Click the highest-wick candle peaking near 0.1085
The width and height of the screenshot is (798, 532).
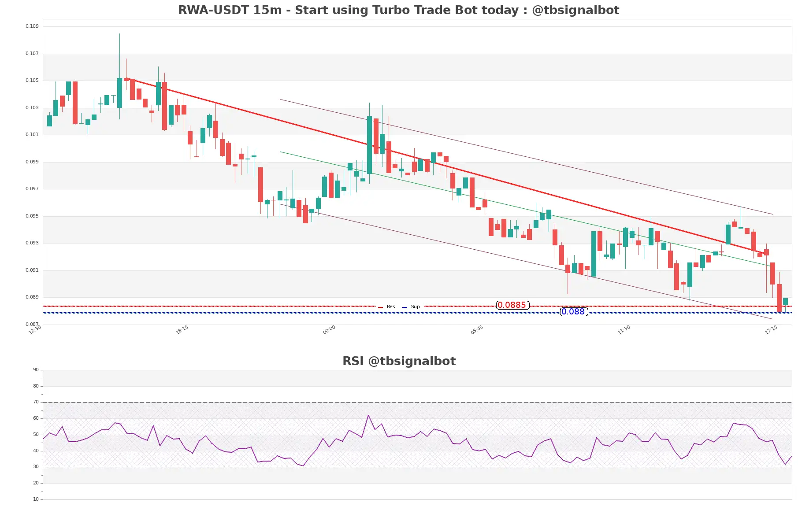pos(119,93)
